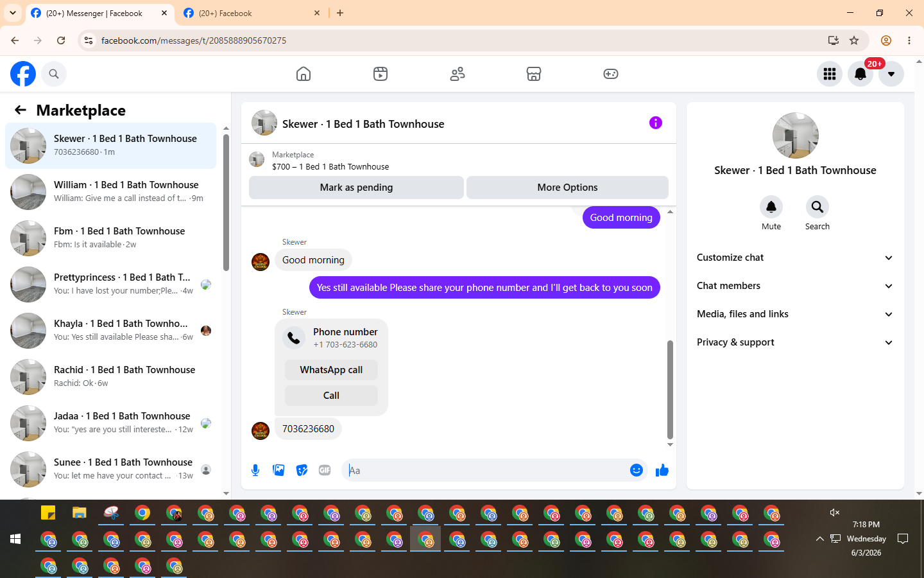Click the 7036236680 message bubble
924x578 pixels.
pyautogui.click(x=308, y=429)
